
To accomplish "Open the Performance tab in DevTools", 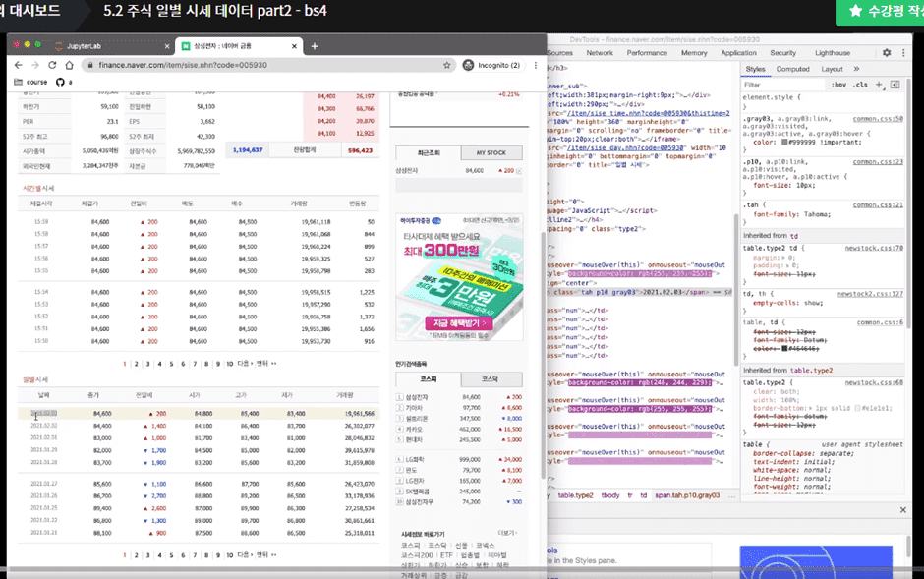I will point(647,53).
